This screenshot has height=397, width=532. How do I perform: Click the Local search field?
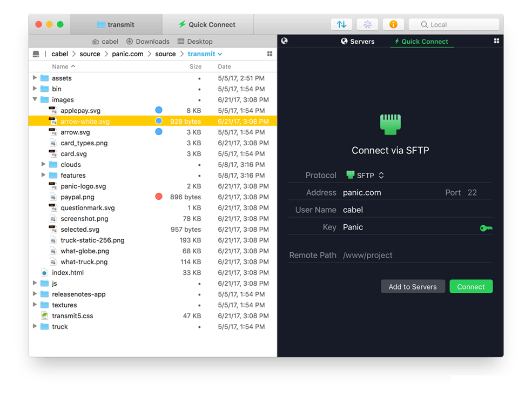454,24
